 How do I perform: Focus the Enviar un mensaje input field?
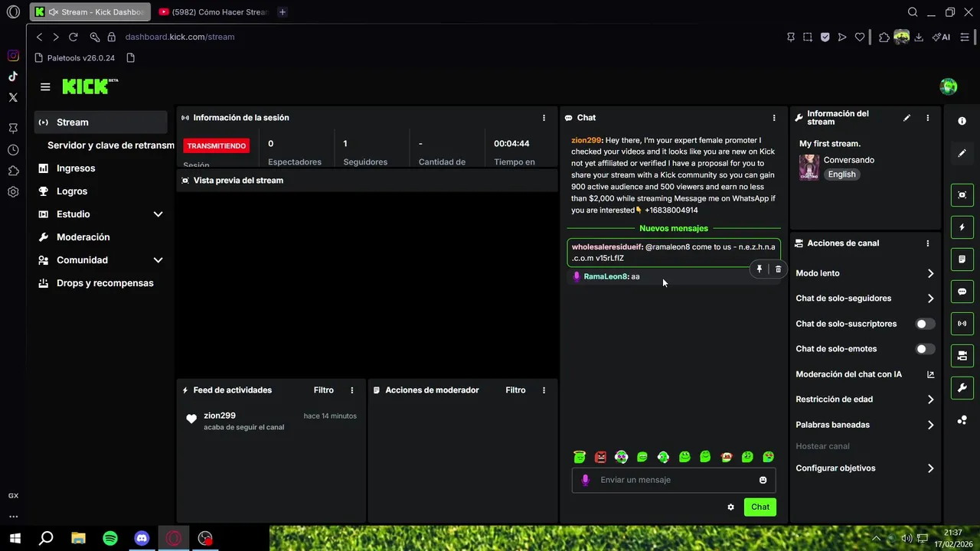coord(674,480)
